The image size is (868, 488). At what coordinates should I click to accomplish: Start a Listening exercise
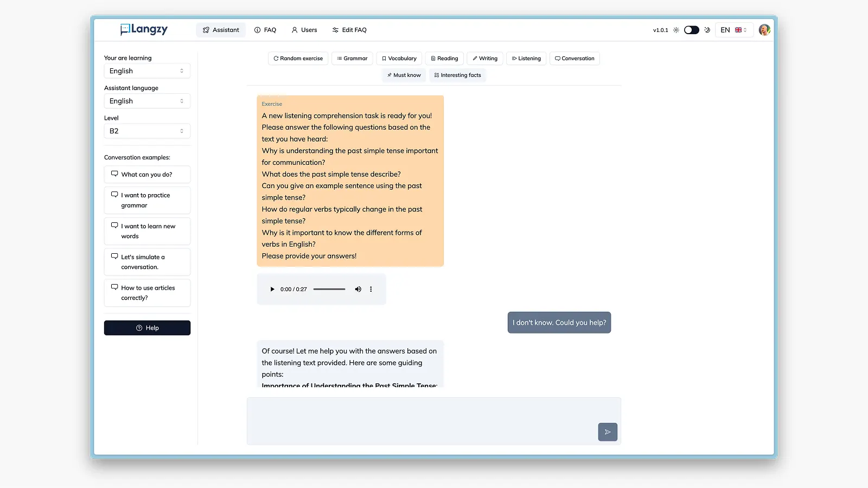(x=526, y=59)
